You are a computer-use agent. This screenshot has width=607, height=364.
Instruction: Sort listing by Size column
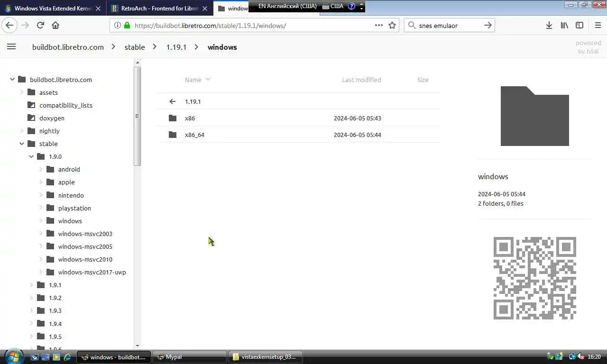[x=423, y=80]
